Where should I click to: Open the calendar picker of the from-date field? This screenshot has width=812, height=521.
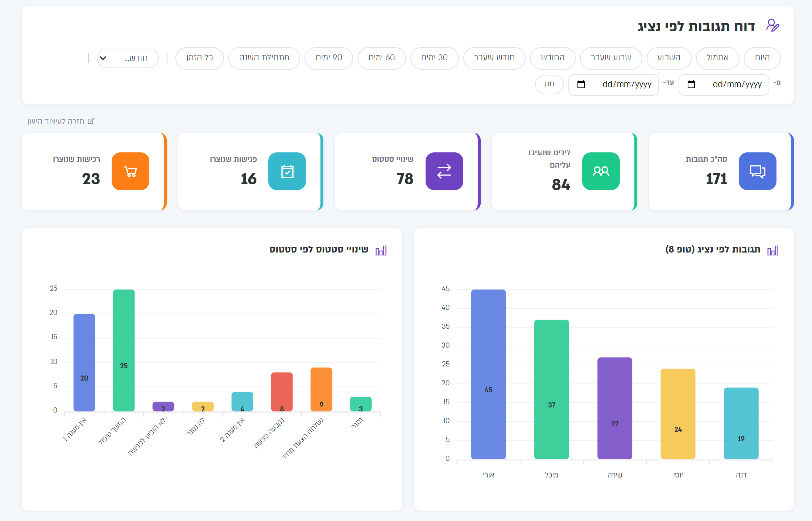(691, 85)
